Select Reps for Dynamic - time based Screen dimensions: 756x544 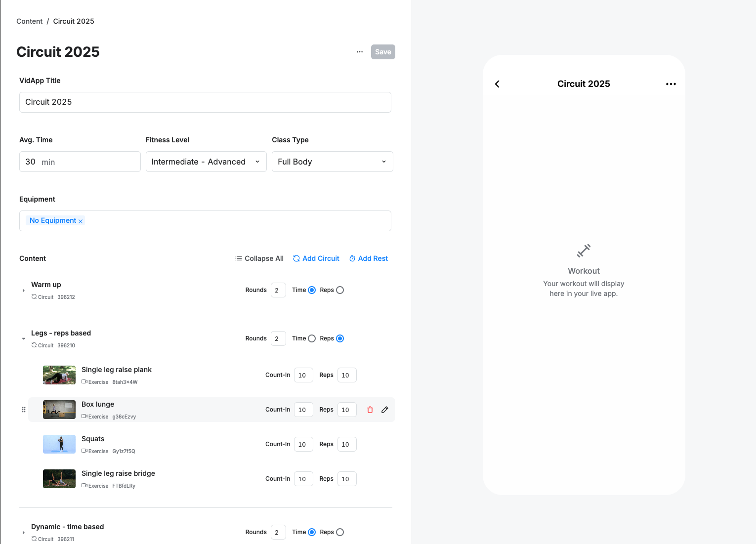[340, 532]
